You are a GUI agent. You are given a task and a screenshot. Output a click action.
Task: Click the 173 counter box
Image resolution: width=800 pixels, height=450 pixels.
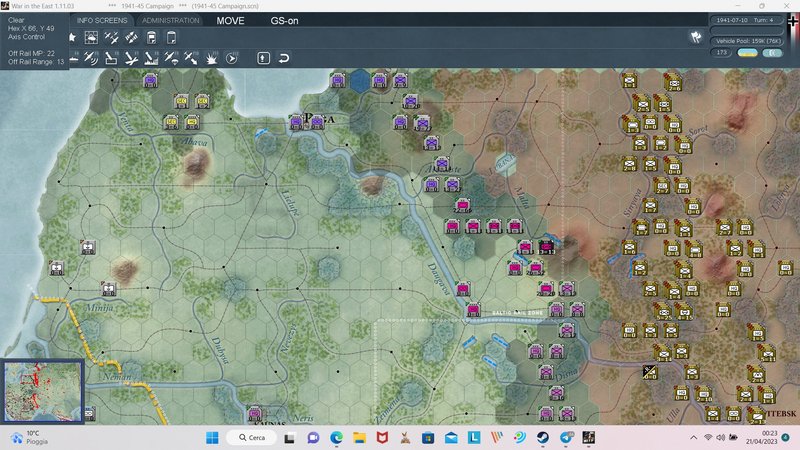721,53
